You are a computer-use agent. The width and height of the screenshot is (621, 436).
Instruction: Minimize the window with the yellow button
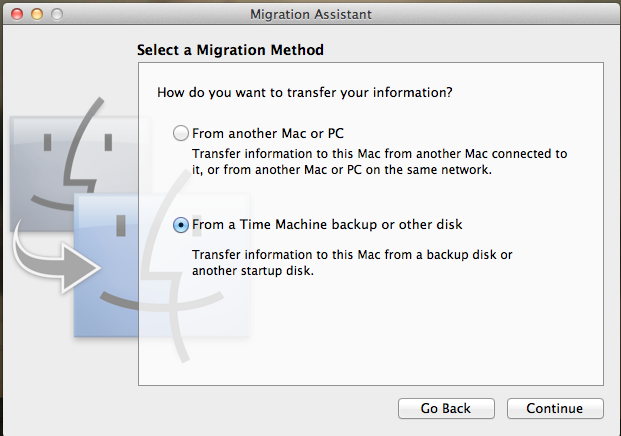tap(37, 14)
